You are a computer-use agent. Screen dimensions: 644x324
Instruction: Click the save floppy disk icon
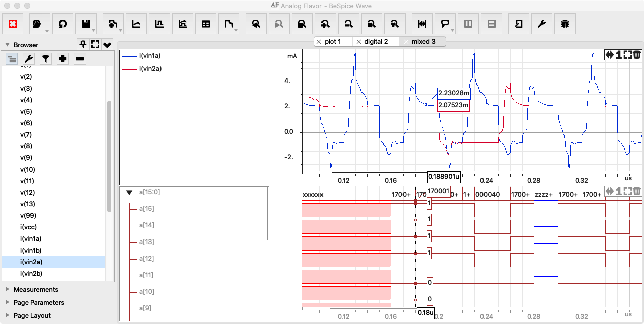tap(86, 24)
